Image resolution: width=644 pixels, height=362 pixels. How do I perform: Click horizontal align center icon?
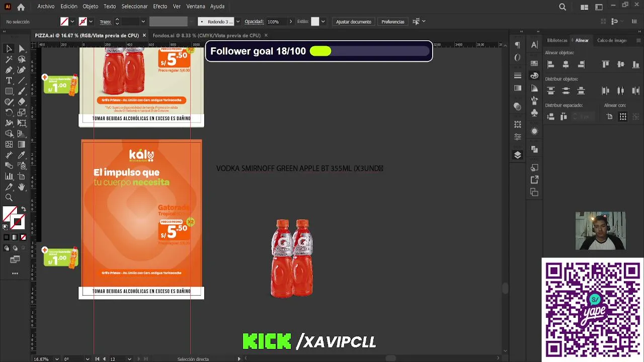point(566,64)
